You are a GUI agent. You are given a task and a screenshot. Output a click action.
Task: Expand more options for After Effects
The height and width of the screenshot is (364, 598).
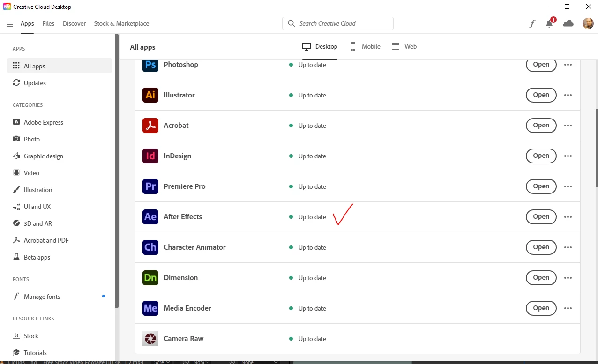coord(568,217)
